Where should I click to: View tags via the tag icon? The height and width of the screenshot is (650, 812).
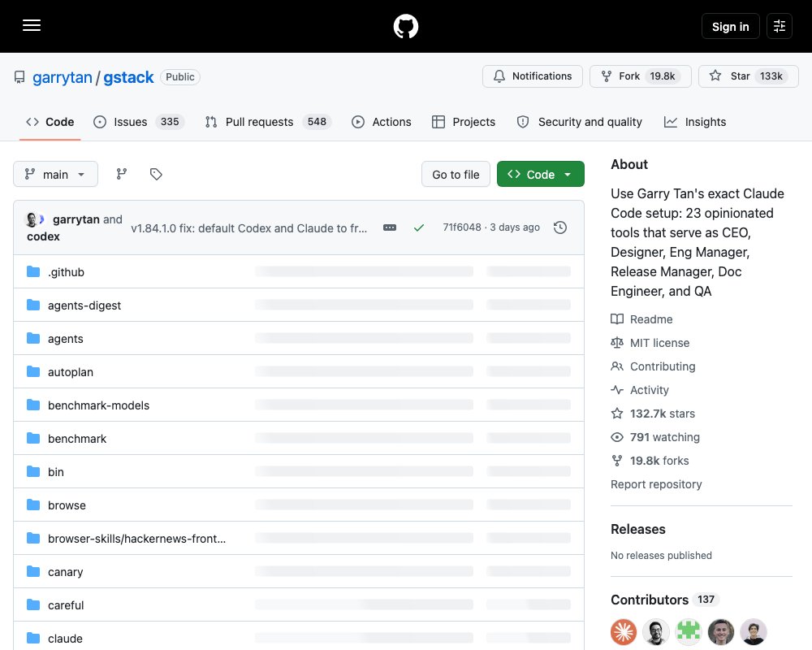[156, 174]
